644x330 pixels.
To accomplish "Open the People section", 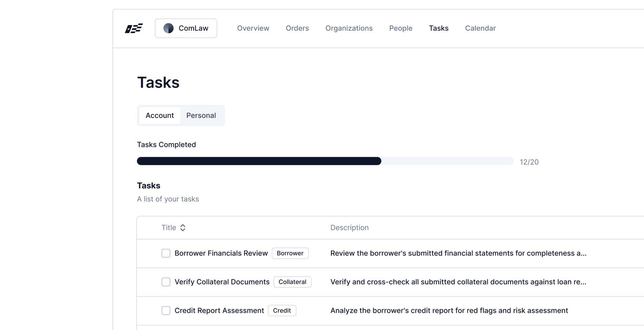I will 400,28.
